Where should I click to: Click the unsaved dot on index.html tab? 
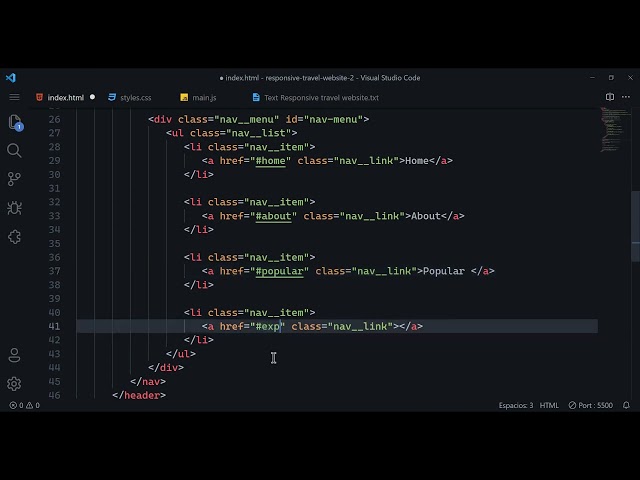click(93, 98)
